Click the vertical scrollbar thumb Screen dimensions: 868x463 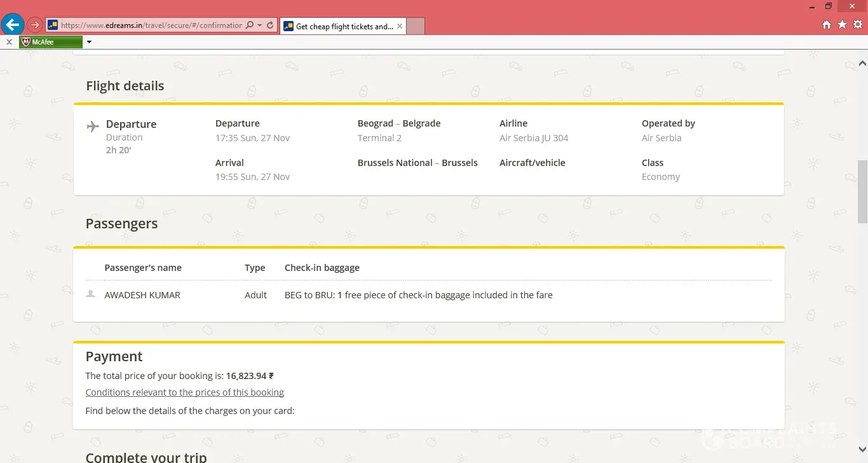(862, 191)
